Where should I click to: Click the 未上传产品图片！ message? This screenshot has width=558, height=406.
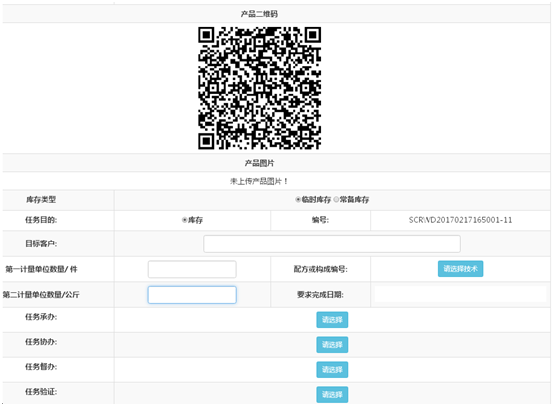coord(259,181)
